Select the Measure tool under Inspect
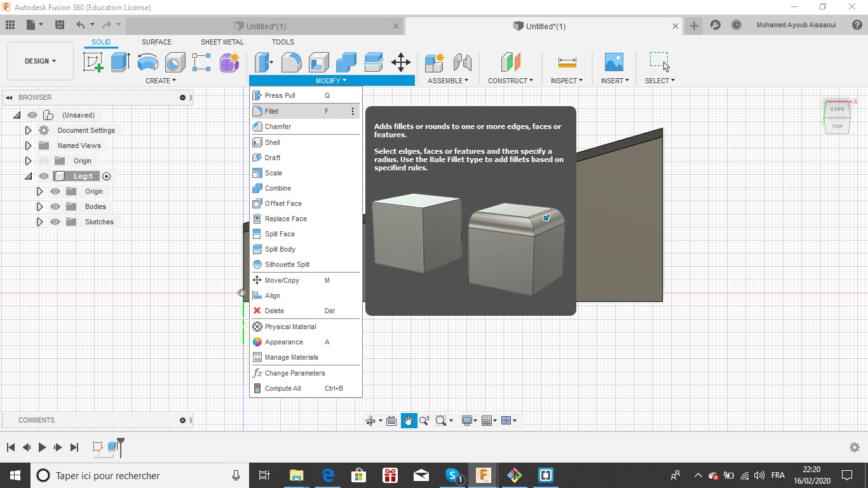 567,62
